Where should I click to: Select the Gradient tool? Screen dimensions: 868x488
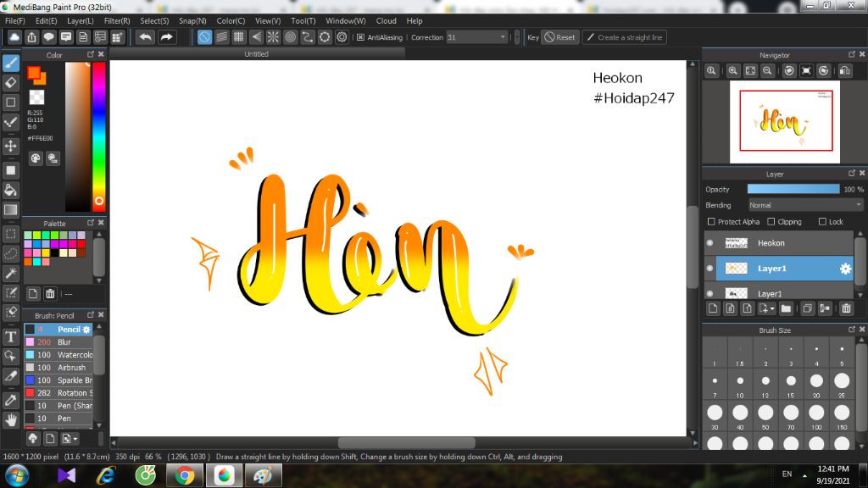(10, 210)
